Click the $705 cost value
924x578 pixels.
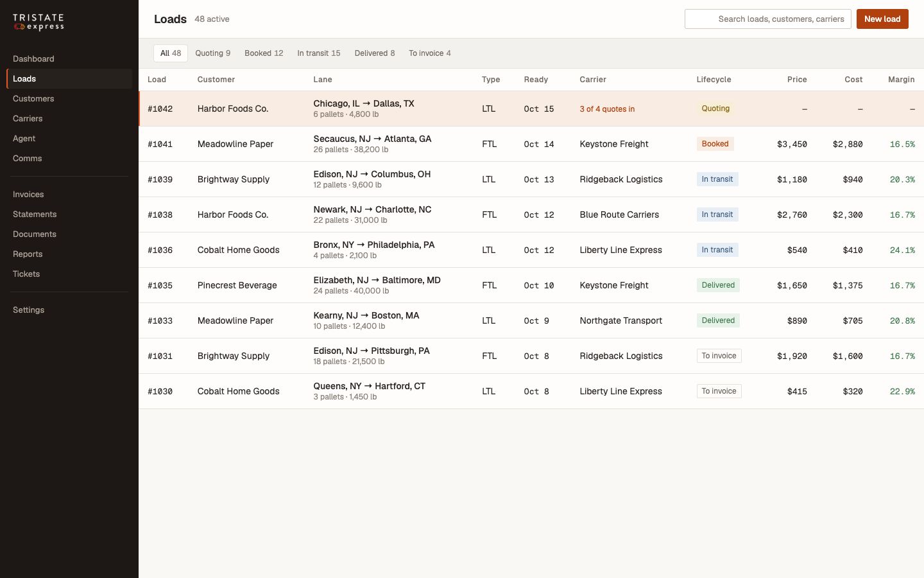[852, 321]
